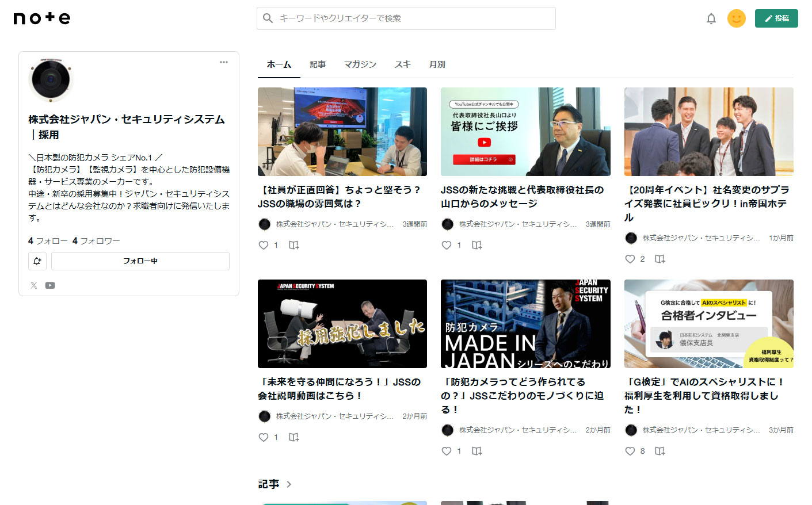812x505 pixels.
Task: View the 4 フォロー following list
Action: point(48,241)
